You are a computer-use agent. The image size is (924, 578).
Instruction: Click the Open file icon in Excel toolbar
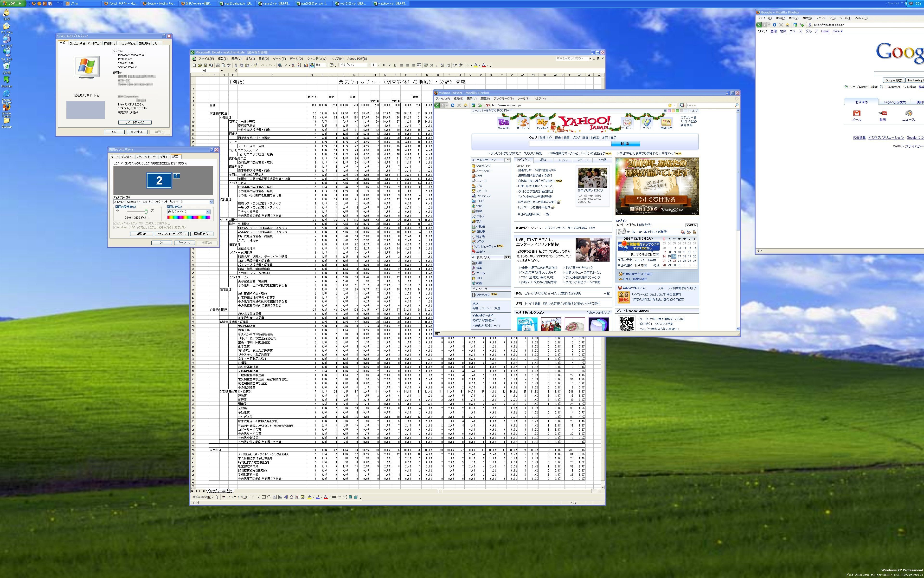pyautogui.click(x=200, y=65)
